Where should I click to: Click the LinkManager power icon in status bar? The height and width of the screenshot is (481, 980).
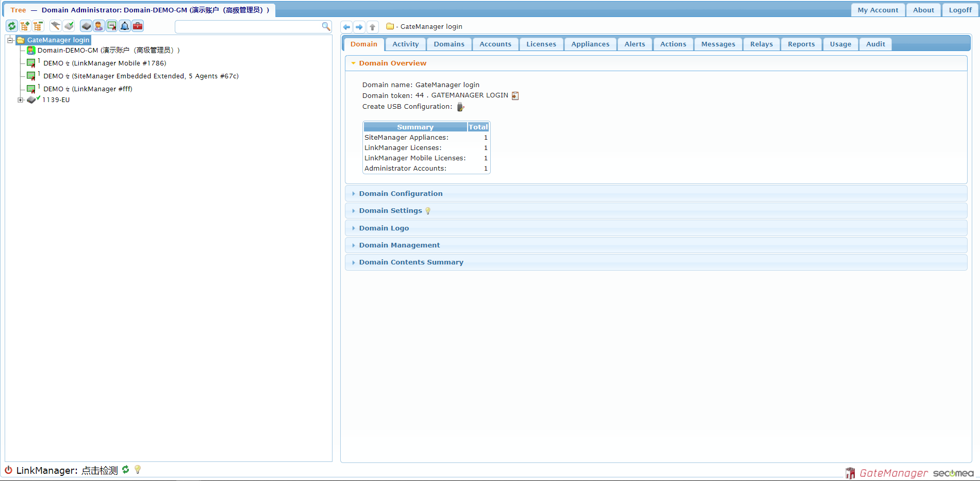(8, 470)
